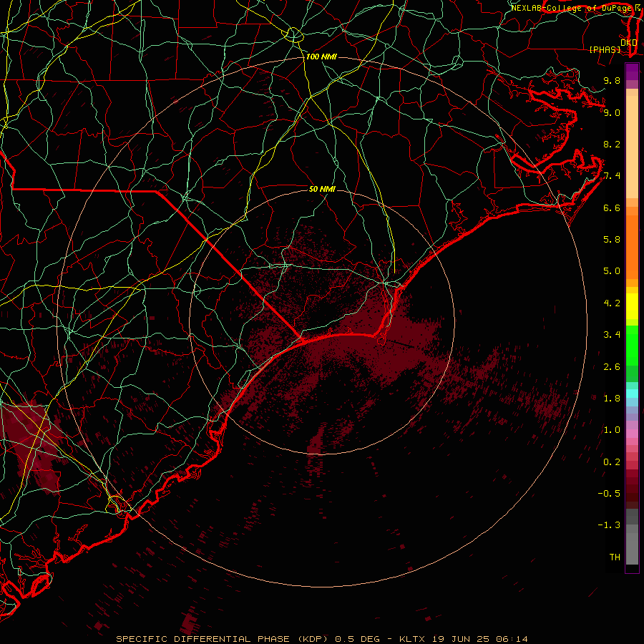Click the 2.6 scale value

tap(612, 367)
